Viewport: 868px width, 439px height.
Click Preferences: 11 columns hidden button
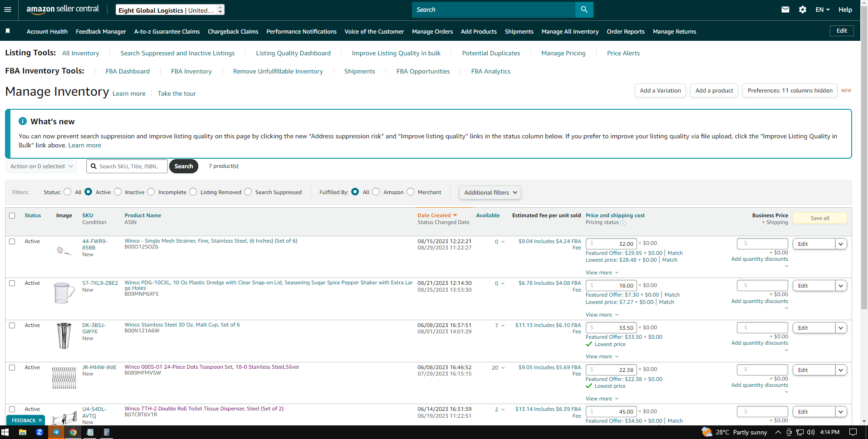pos(790,90)
